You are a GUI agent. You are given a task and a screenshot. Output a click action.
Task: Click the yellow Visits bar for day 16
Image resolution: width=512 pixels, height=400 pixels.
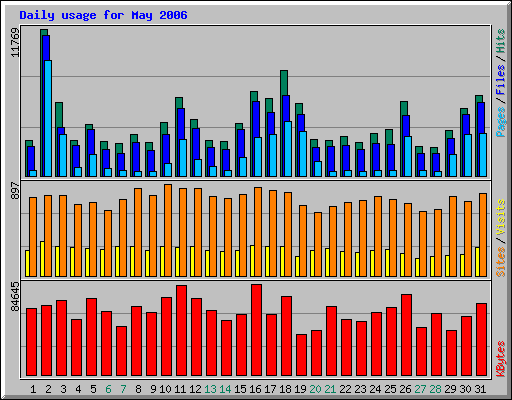(252, 261)
